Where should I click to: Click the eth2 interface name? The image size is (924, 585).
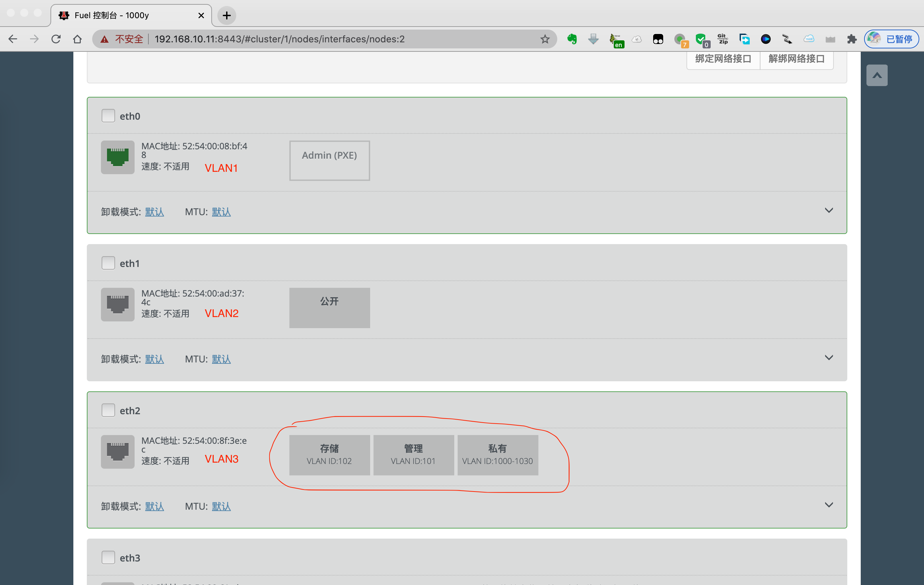pos(130,411)
